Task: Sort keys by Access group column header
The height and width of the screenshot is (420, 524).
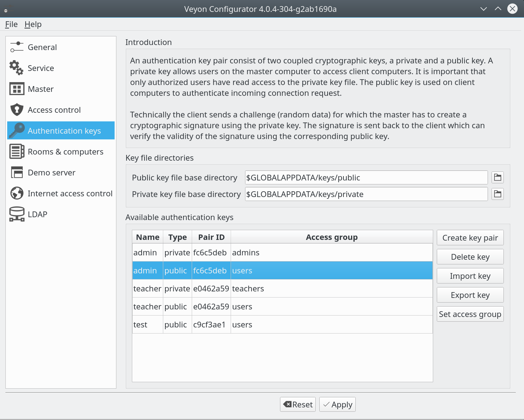Action: [x=332, y=237]
